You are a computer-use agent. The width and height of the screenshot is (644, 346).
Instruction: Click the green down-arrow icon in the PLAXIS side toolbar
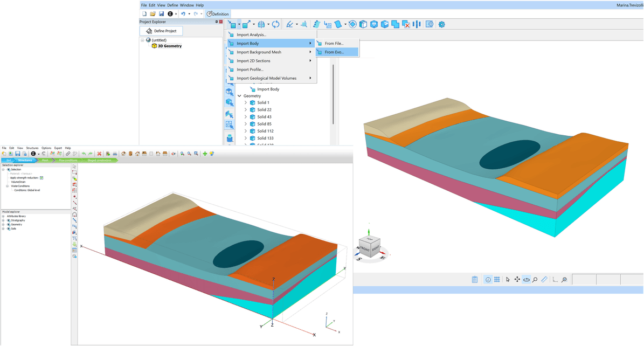pyautogui.click(x=74, y=244)
